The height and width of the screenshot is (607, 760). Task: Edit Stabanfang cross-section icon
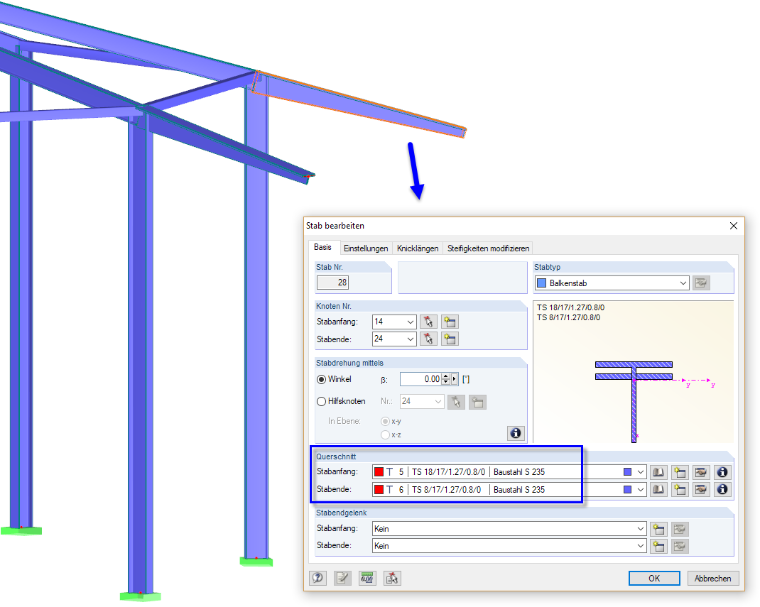(x=701, y=472)
